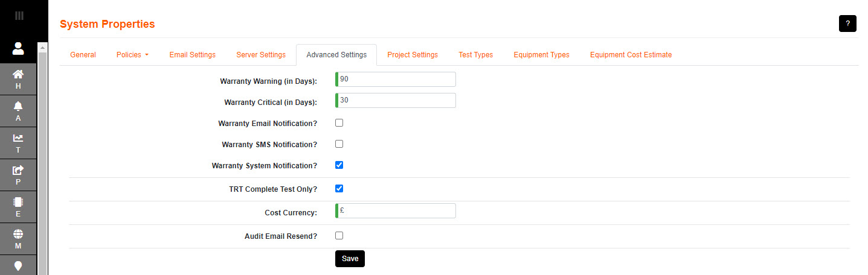Go to Home via house icon
Viewport: 868px width, 275px height.
18,78
